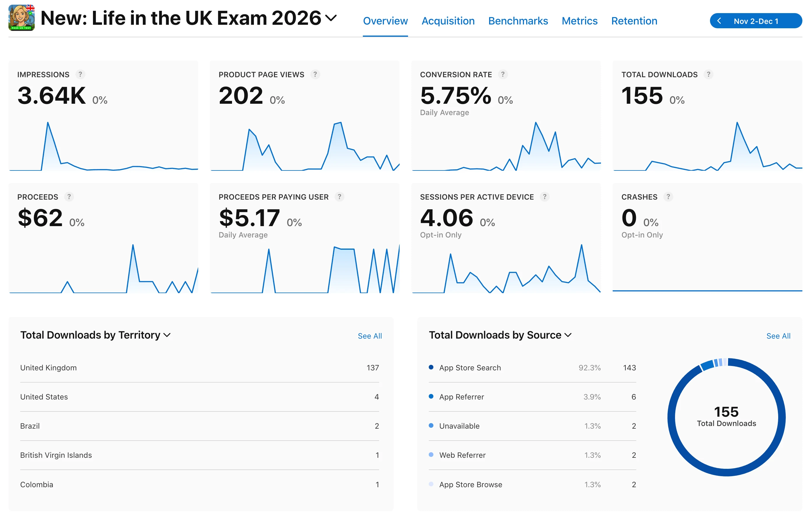Image resolution: width=812 pixels, height=521 pixels.
Task: Switch to the Acquisition tab
Action: (x=448, y=21)
